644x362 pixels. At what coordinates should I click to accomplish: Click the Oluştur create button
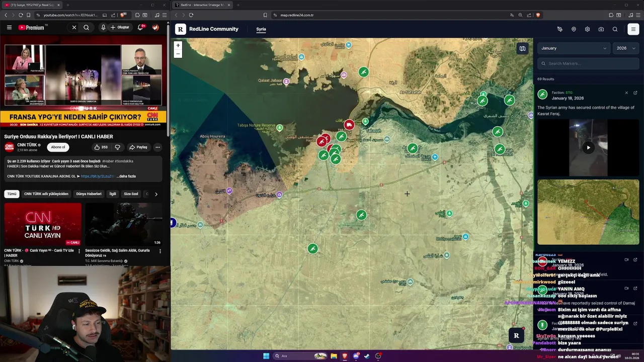point(120,28)
